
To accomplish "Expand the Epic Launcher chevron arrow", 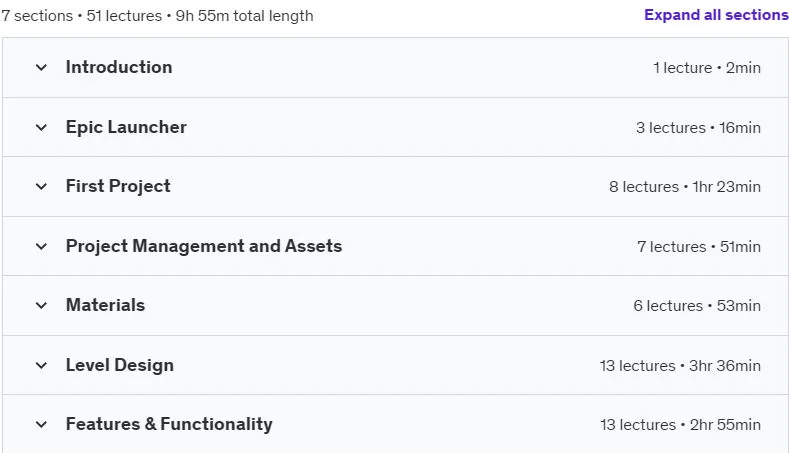I will pyautogui.click(x=41, y=127).
